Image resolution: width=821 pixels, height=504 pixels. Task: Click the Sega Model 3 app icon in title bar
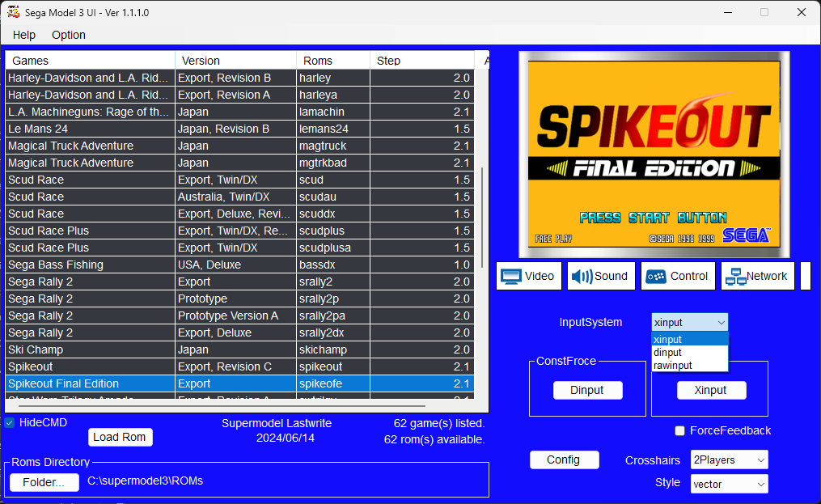pyautogui.click(x=14, y=12)
